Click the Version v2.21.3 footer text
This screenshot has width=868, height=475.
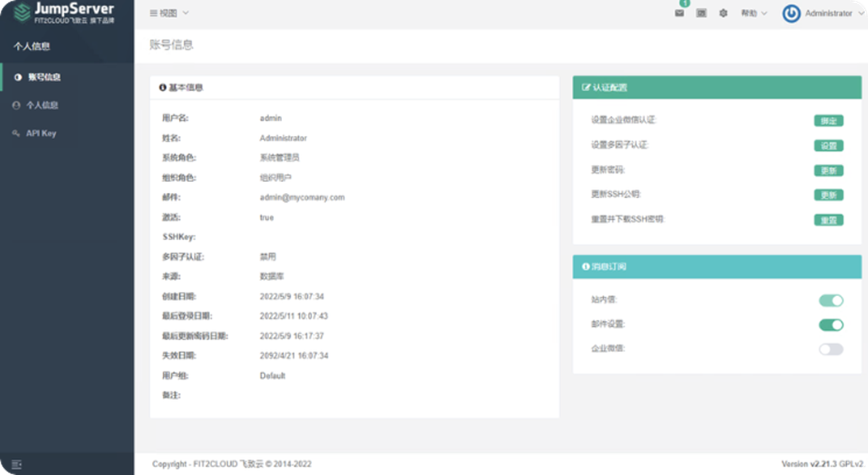click(x=822, y=464)
